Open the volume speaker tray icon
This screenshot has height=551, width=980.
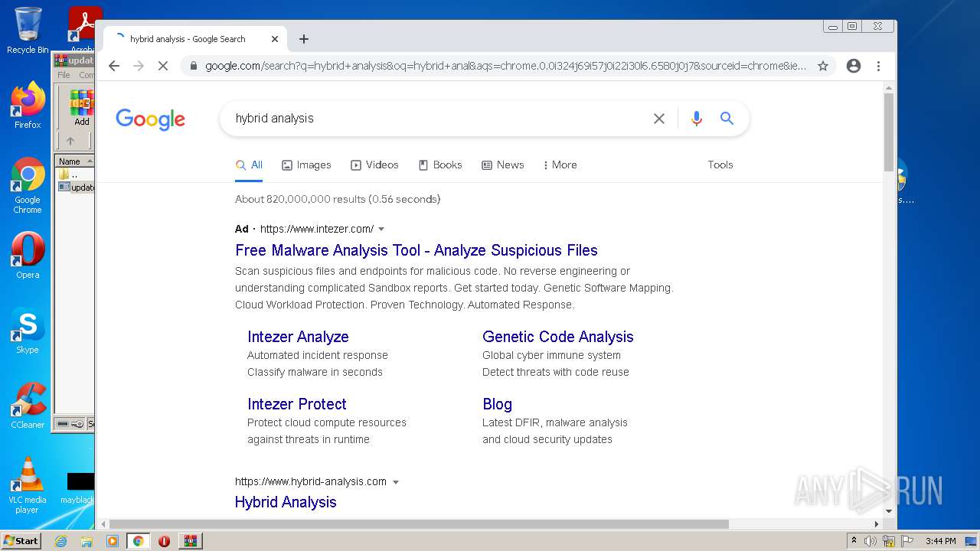871,541
